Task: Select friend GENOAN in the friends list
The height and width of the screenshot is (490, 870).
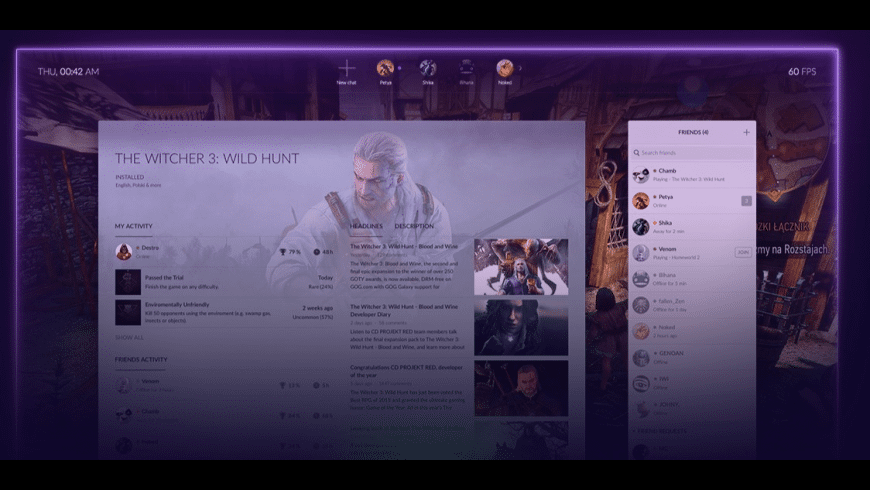Action: 692,357
